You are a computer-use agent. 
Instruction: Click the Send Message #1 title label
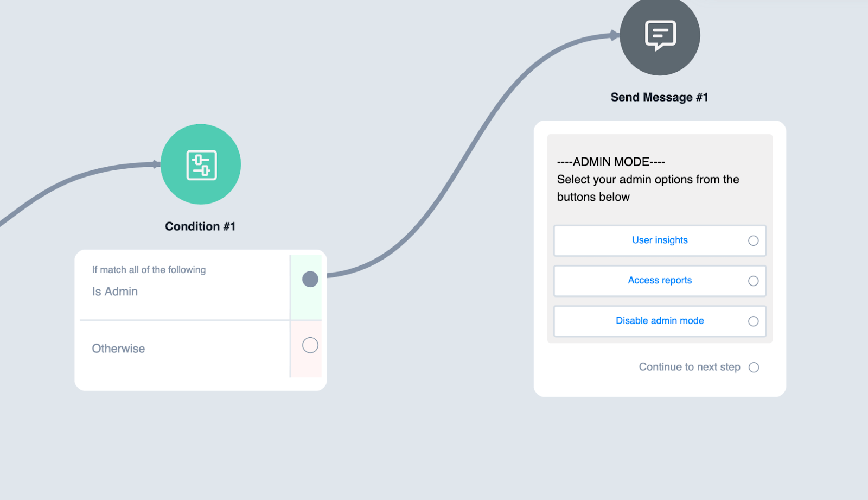(659, 97)
